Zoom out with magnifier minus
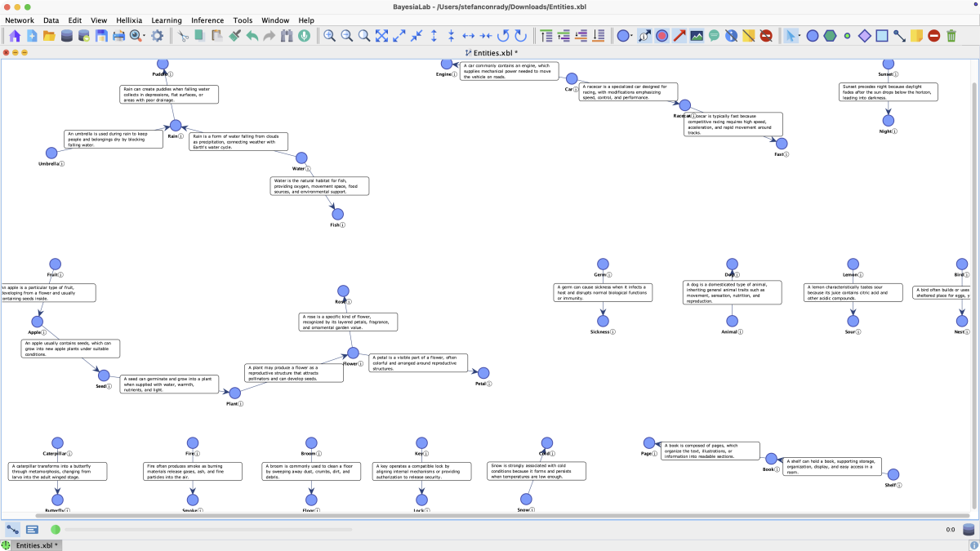The height and width of the screenshot is (551, 980). (346, 36)
